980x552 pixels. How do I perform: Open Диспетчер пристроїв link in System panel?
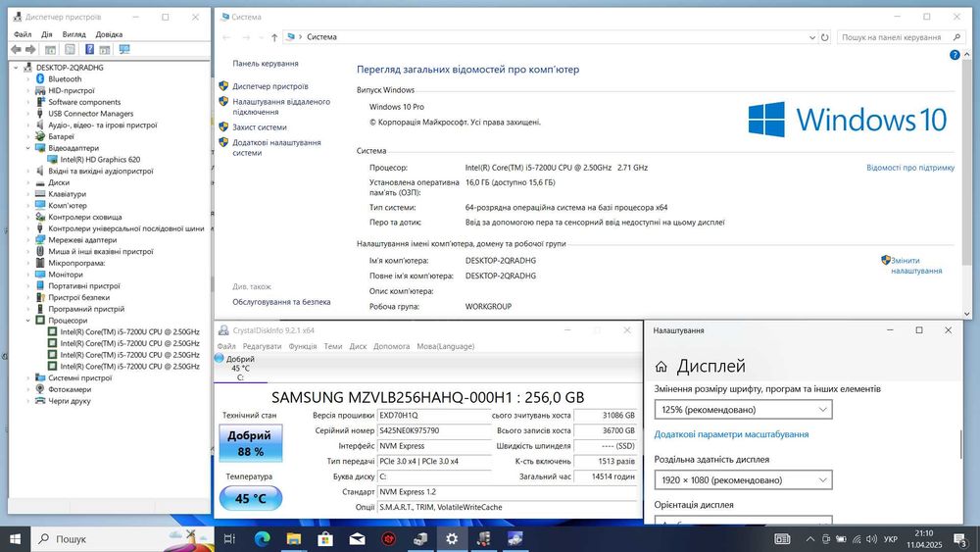[x=270, y=86]
